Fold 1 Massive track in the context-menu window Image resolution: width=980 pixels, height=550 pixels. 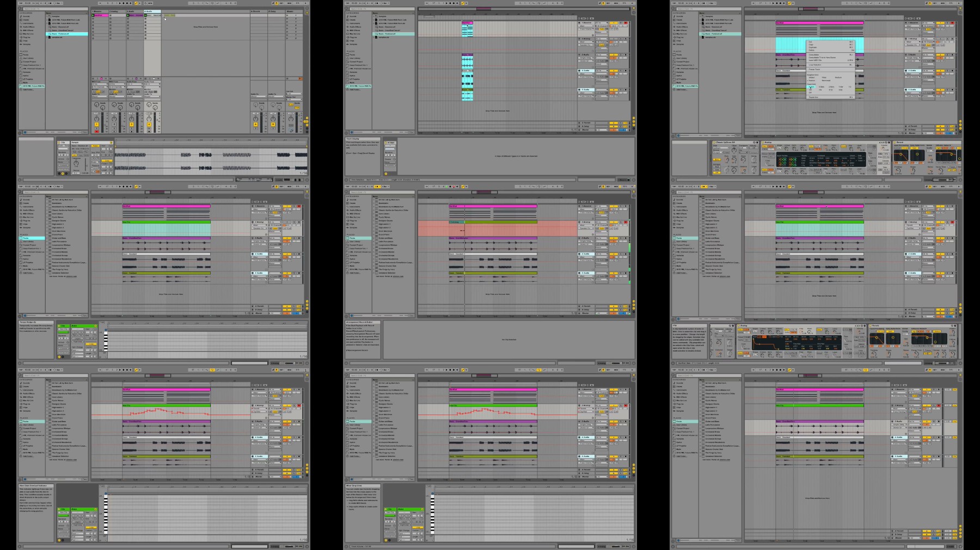point(906,23)
